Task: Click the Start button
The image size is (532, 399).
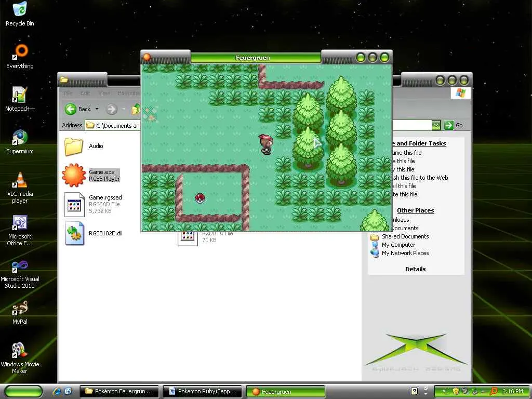Action: pyautogui.click(x=24, y=391)
